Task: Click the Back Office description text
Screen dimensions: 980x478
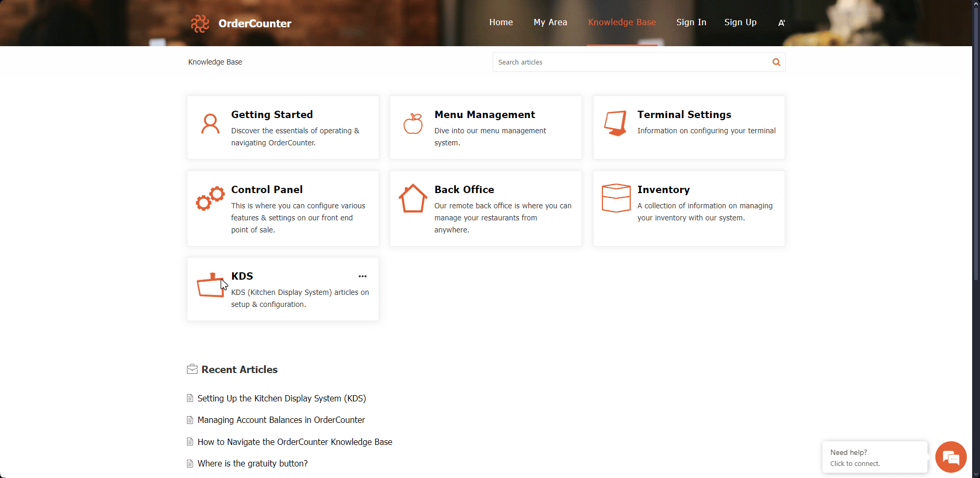Action: tap(503, 218)
